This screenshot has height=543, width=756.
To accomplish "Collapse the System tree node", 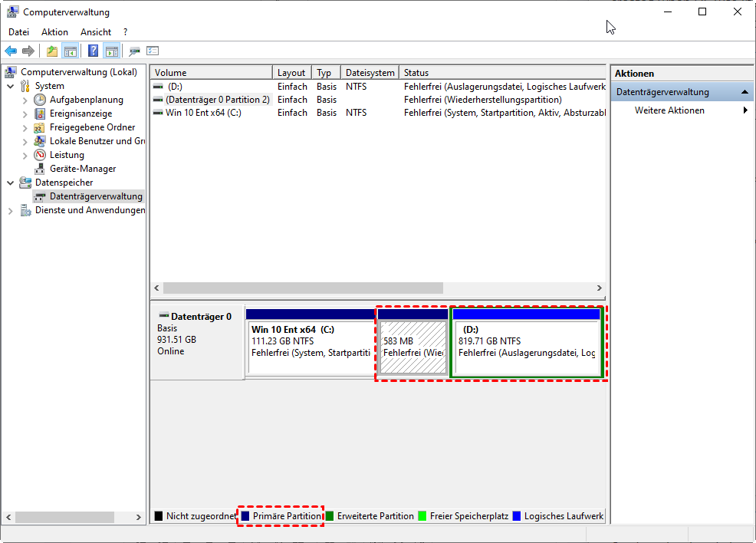I will click(11, 86).
